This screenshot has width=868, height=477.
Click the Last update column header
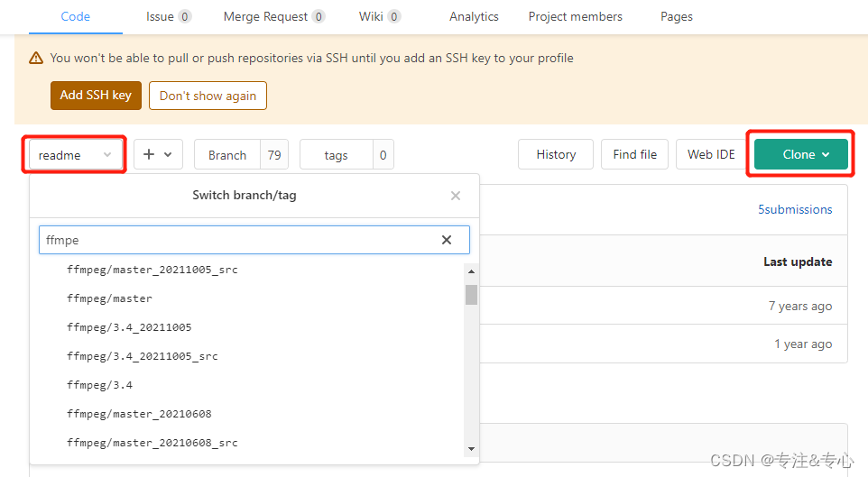tap(798, 261)
